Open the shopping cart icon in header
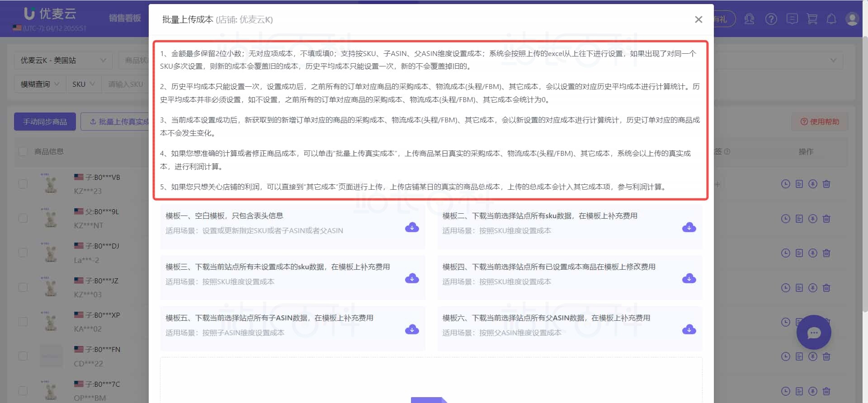The image size is (868, 403). click(812, 19)
